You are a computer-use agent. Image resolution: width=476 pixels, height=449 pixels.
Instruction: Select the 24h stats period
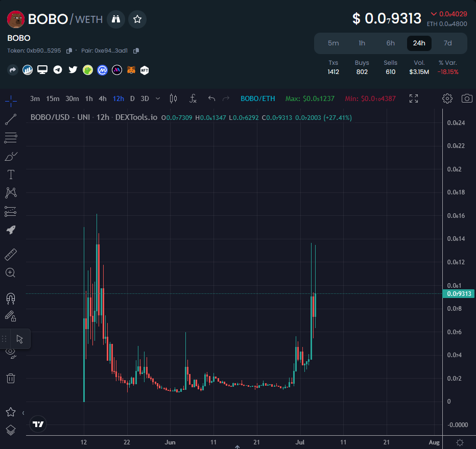point(419,43)
